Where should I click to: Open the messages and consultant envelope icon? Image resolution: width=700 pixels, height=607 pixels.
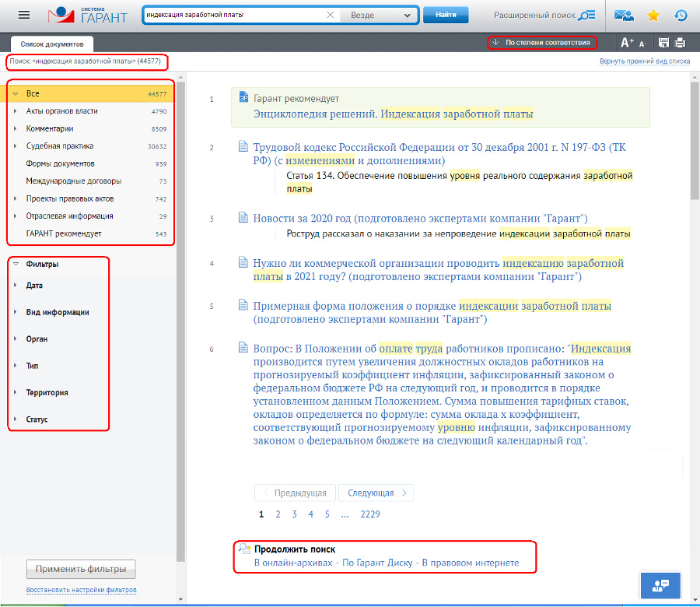(624, 16)
